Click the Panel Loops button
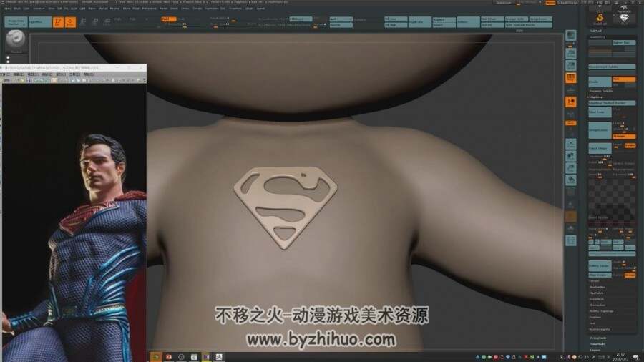The height and width of the screenshot is (362, 644). (x=600, y=148)
